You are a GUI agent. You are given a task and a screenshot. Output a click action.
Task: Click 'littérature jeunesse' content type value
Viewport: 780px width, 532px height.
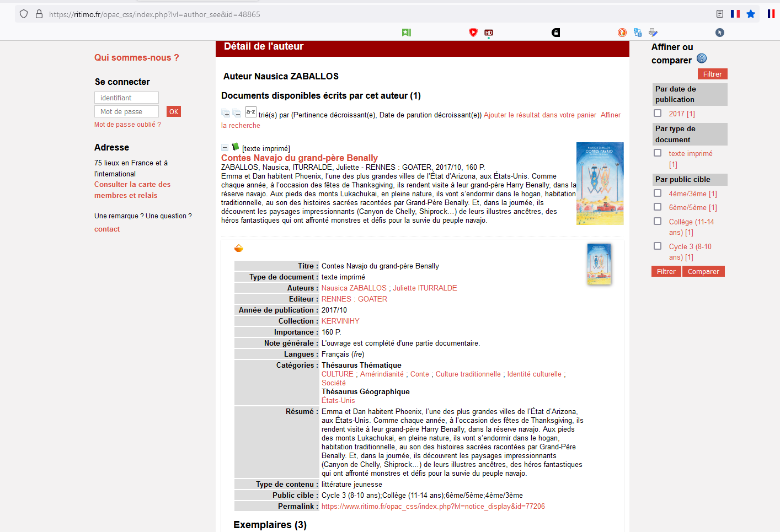[352, 484]
